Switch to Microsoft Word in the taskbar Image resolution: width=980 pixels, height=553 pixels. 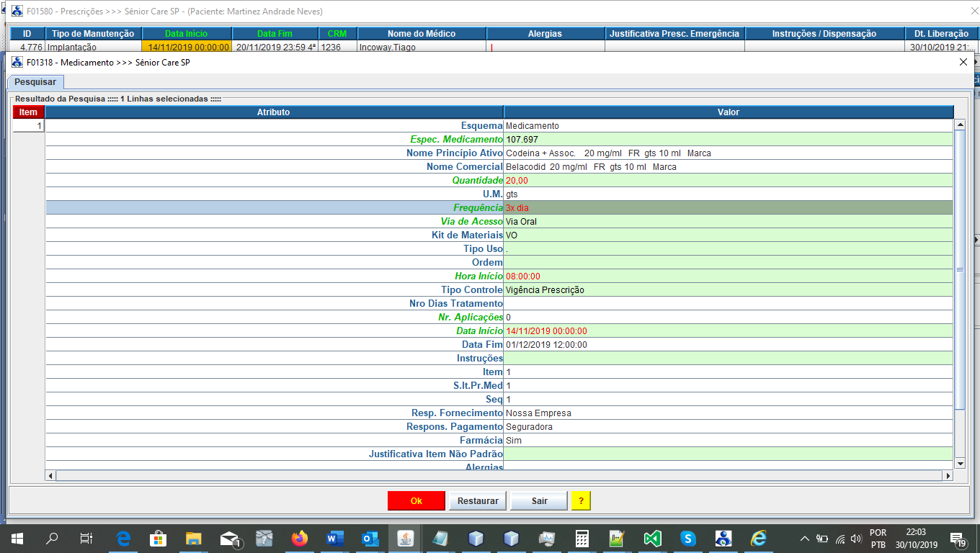coord(335,538)
